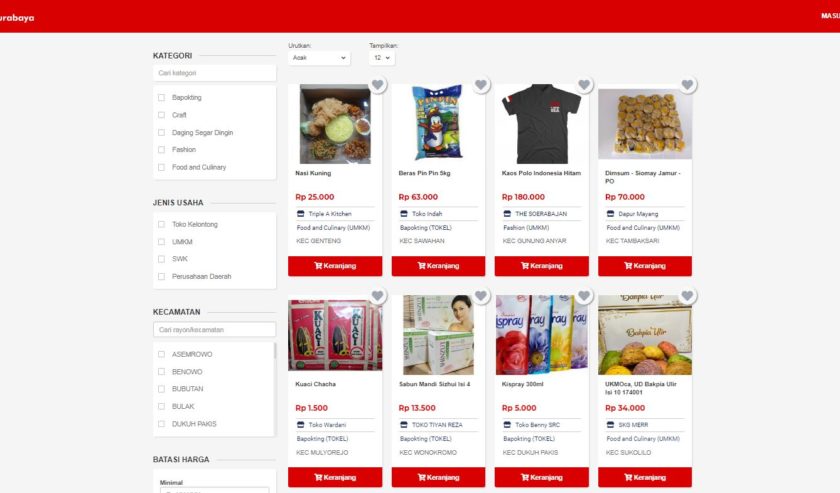This screenshot has height=493, width=840.
Task: Favorite the Kispray 300ml item heart
Action: coord(584,296)
